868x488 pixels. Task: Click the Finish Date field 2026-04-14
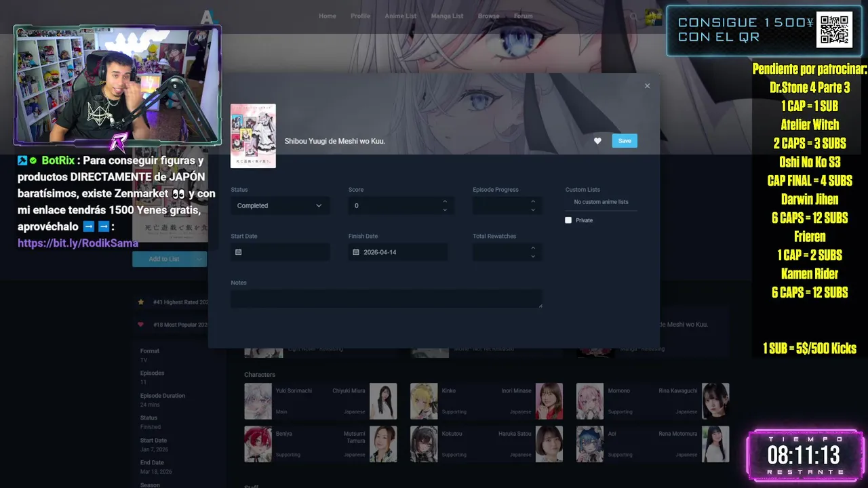point(398,252)
